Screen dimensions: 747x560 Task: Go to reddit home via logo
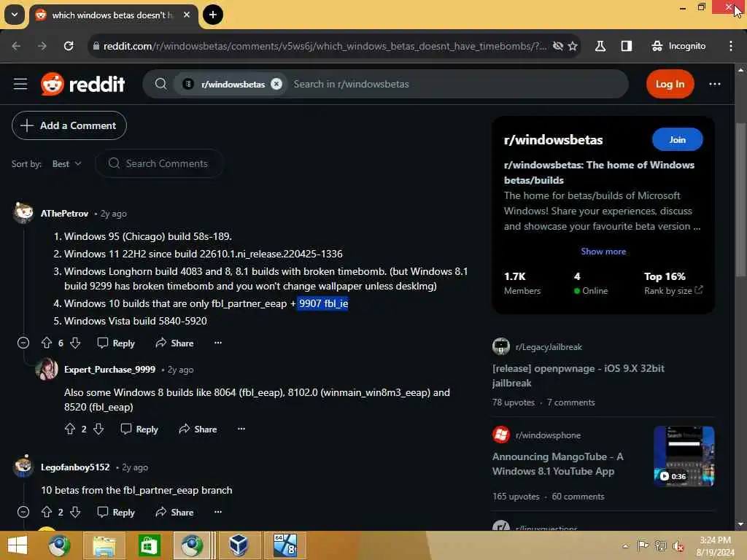tap(83, 85)
